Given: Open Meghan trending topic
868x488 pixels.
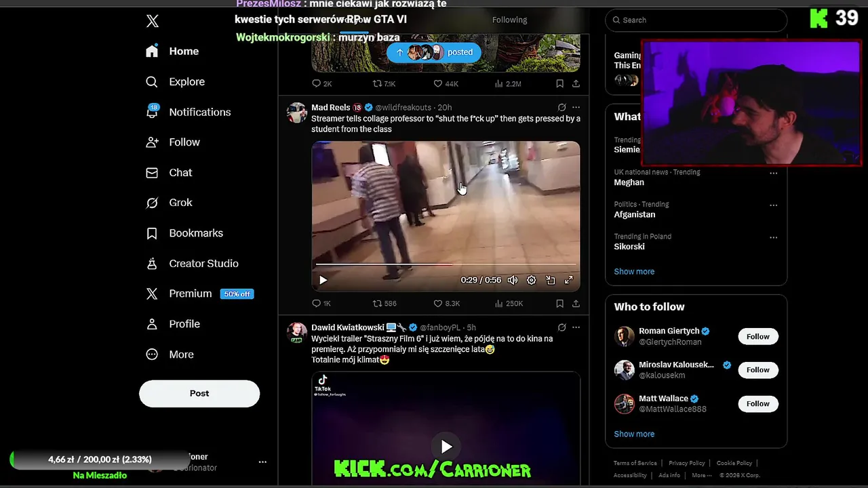Looking at the screenshot, I should [x=629, y=182].
